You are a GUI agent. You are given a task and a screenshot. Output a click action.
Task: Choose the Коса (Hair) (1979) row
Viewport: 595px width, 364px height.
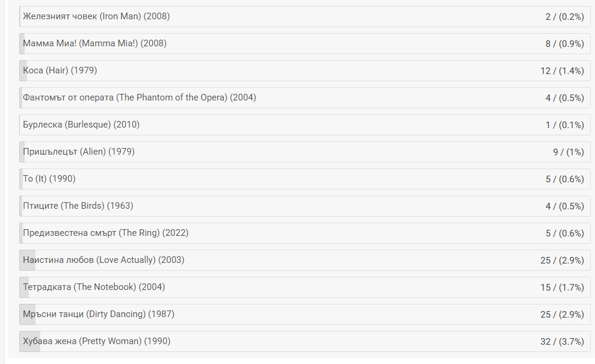pos(304,70)
